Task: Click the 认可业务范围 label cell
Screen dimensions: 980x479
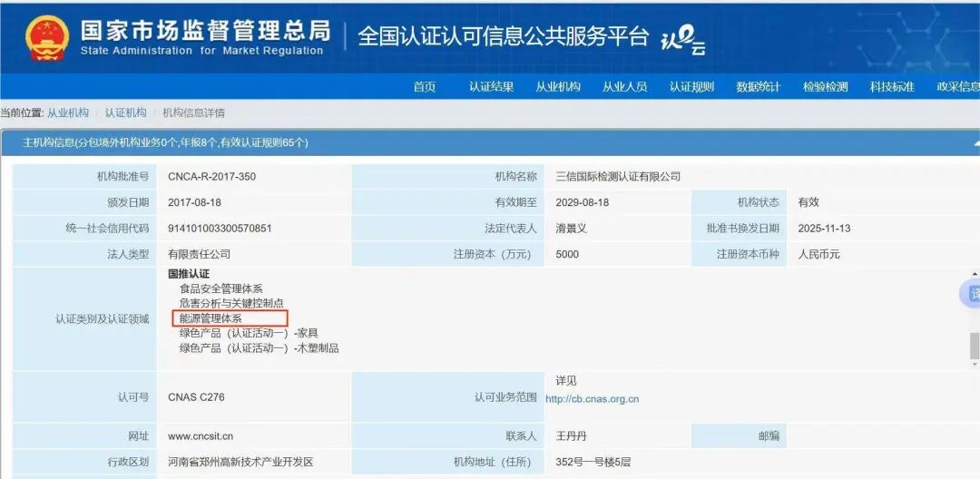Action: (447, 396)
